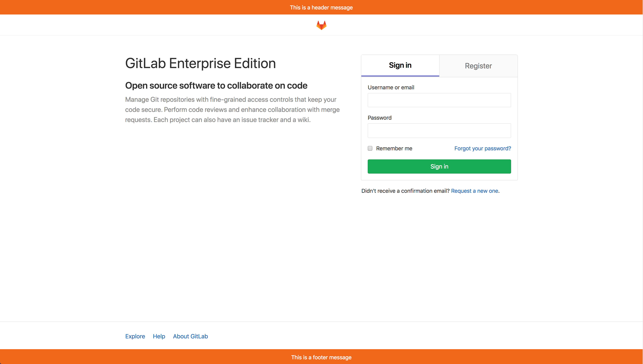Enable the Remember me checkbox
This screenshot has height=364, width=643.
[x=370, y=148]
